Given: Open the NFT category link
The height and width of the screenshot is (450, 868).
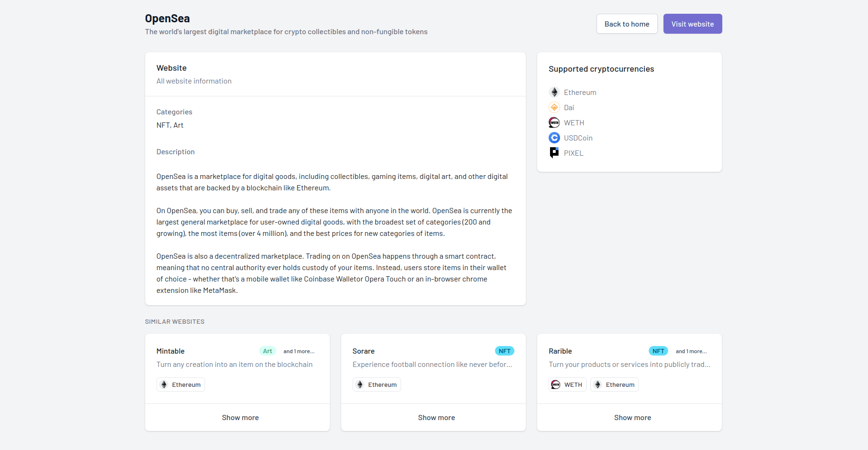Looking at the screenshot, I should (x=163, y=125).
